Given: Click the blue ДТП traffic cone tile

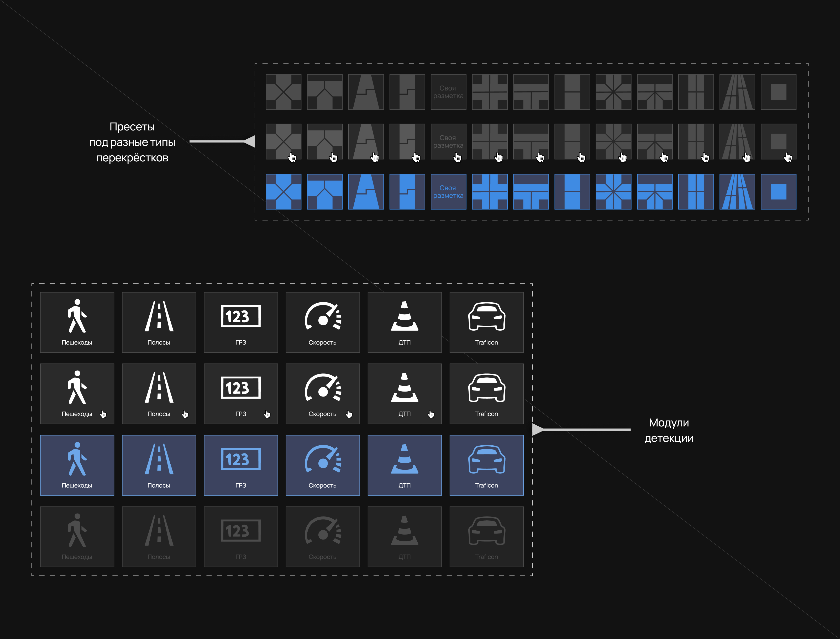Looking at the screenshot, I should coord(405,465).
